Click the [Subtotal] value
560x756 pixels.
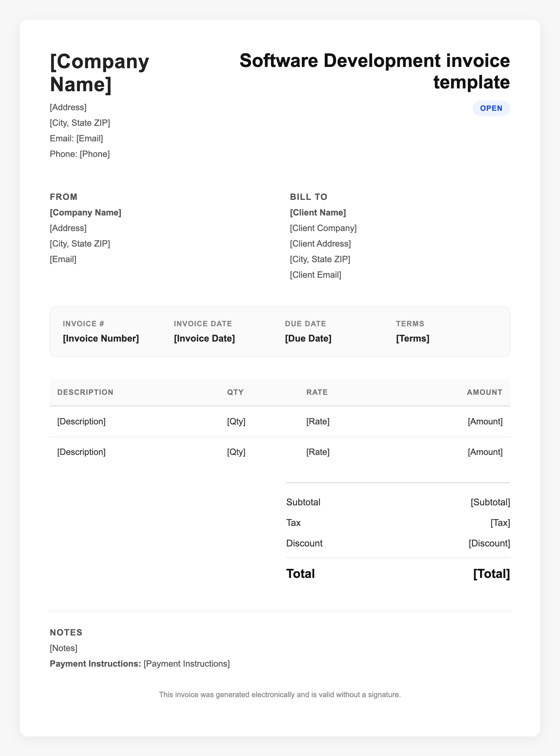click(x=490, y=502)
